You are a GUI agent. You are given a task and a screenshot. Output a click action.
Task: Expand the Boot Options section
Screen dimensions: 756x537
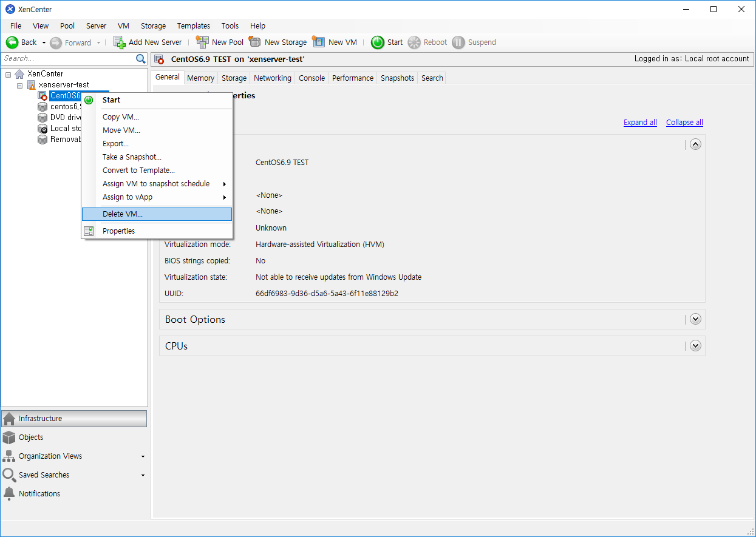point(696,319)
